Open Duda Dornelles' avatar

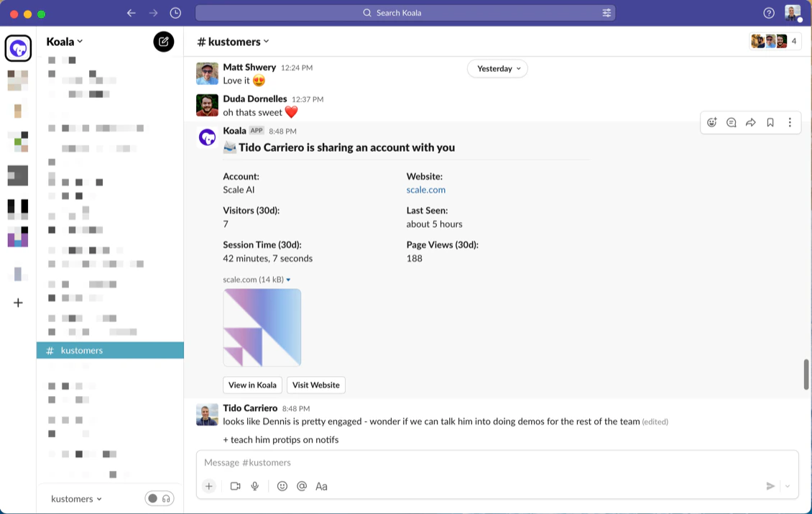point(207,105)
